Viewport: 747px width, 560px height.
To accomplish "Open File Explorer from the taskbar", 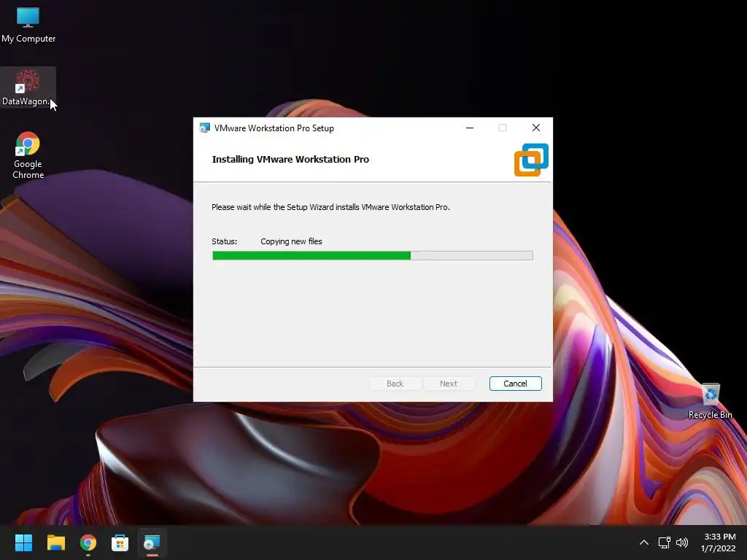I will [x=55, y=542].
